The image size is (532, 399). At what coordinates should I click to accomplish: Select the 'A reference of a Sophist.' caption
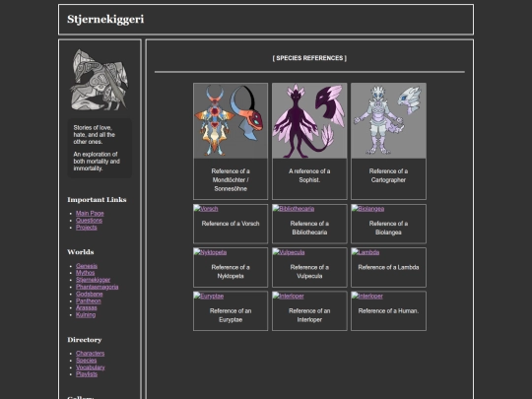click(309, 175)
